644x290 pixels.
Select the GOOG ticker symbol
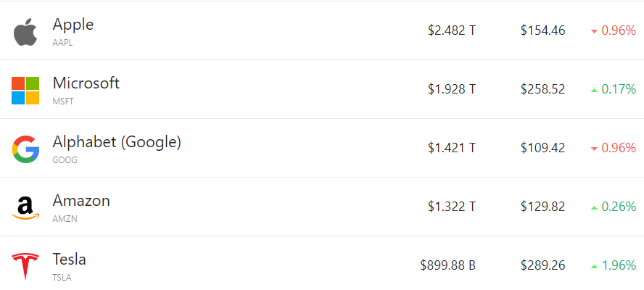pyautogui.click(x=65, y=160)
